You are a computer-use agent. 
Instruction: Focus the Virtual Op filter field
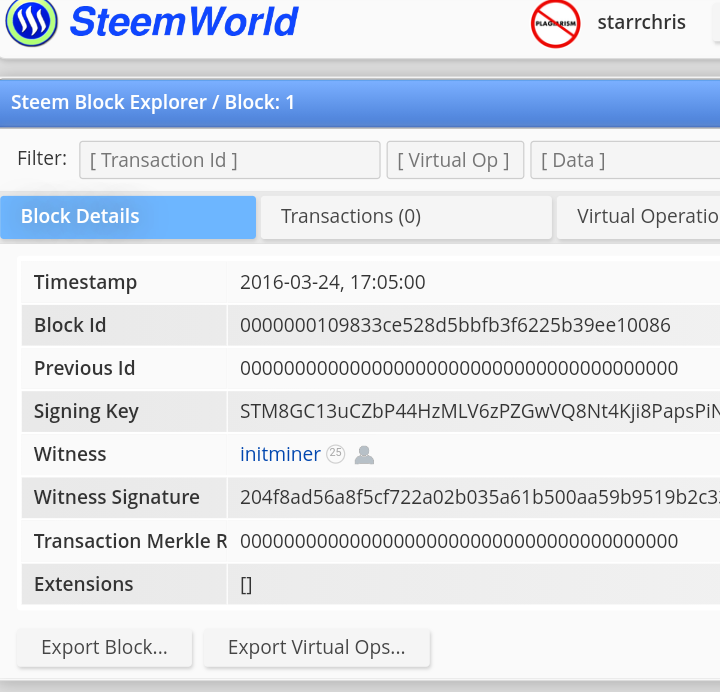pos(455,160)
